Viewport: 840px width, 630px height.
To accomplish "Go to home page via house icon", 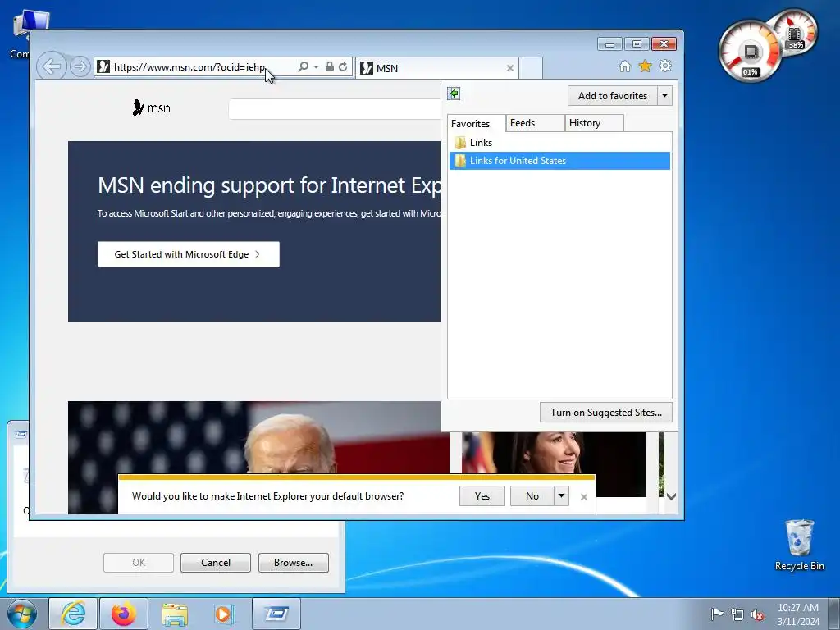I will tap(624, 66).
